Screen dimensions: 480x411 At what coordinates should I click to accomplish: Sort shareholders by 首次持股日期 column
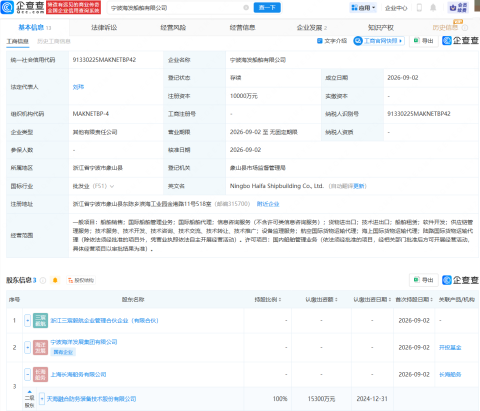[414, 299]
